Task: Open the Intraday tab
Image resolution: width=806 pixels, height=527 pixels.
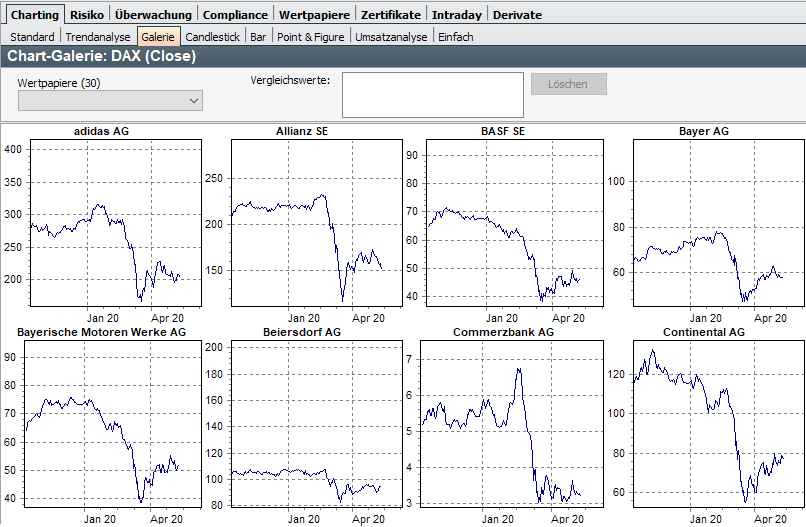Action: coord(457,15)
